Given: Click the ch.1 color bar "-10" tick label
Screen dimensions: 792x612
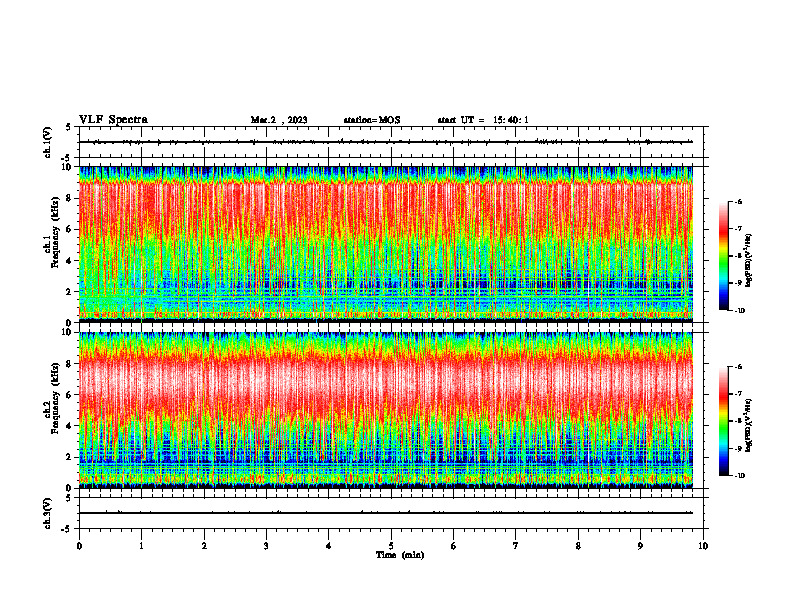Looking at the screenshot, I should pyautogui.click(x=739, y=311).
